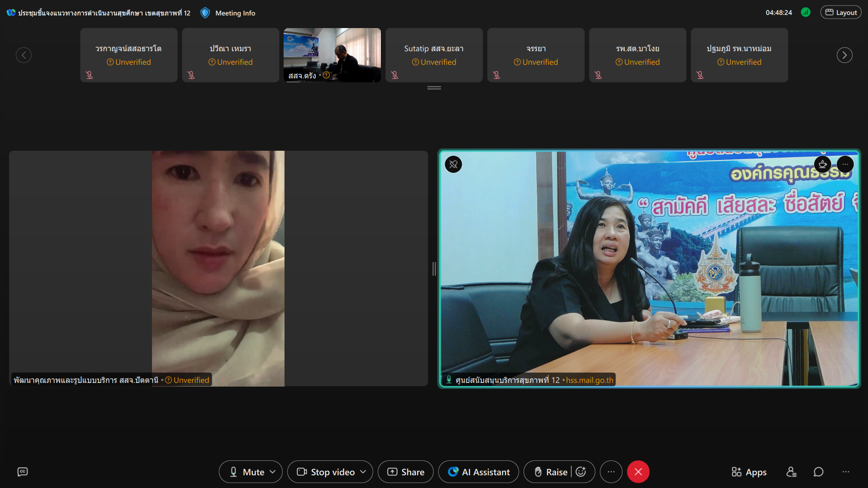The width and height of the screenshot is (868, 488).
Task: Open the Apps menu
Action: click(749, 472)
